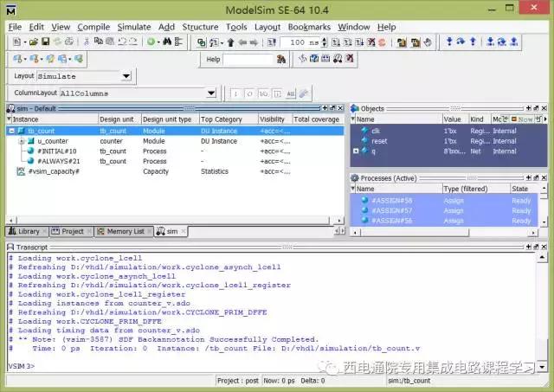Image resolution: width=554 pixels, height=392 pixels.
Task: Click the #vsim_capacity# statistics icon
Action: (x=21, y=171)
